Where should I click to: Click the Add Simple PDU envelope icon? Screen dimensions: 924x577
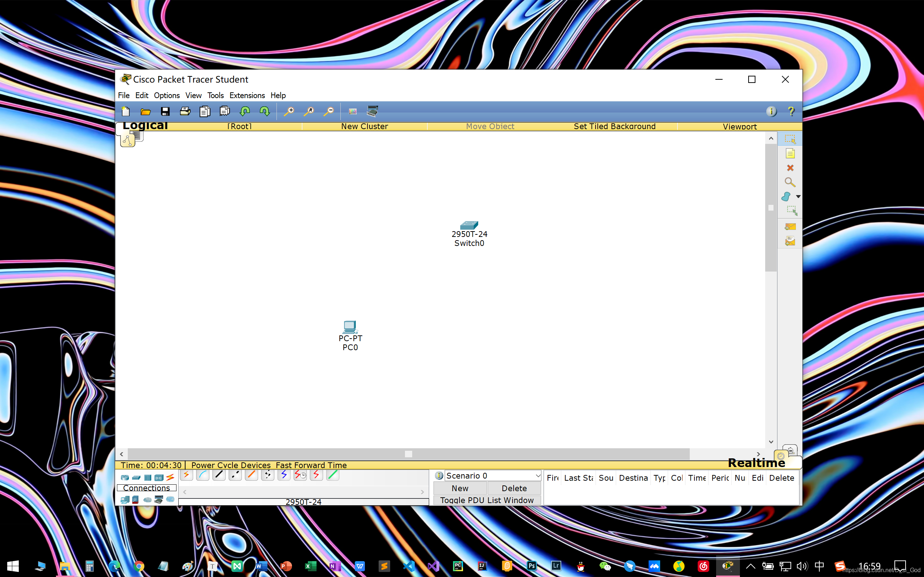tap(790, 227)
